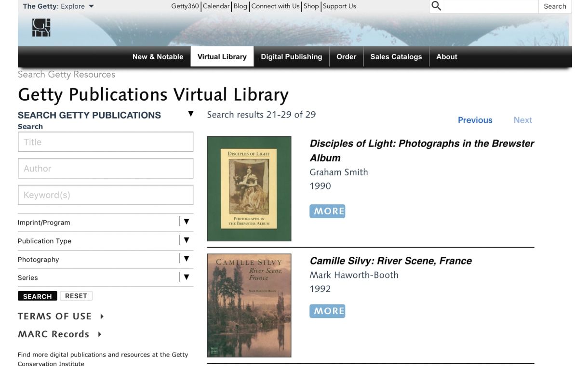Go to the Previous results page
Screen dimensions: 588x369
tap(475, 120)
